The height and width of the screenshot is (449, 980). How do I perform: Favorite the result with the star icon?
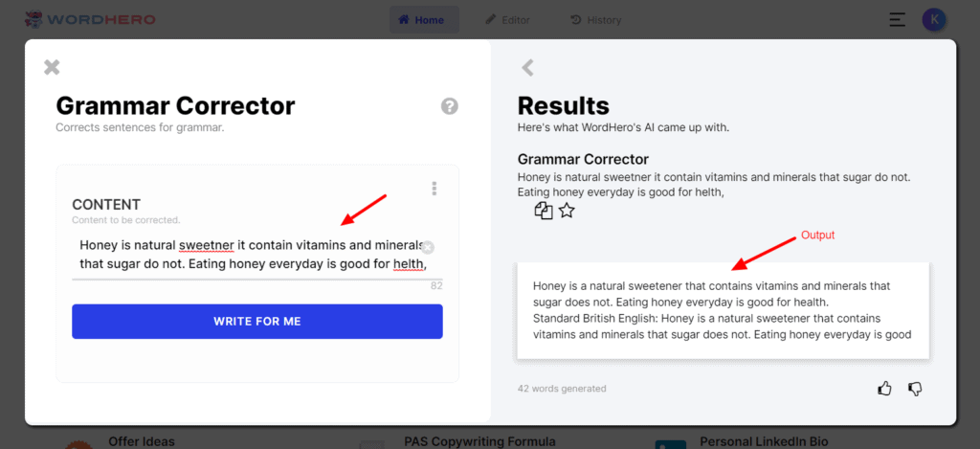[x=567, y=211]
